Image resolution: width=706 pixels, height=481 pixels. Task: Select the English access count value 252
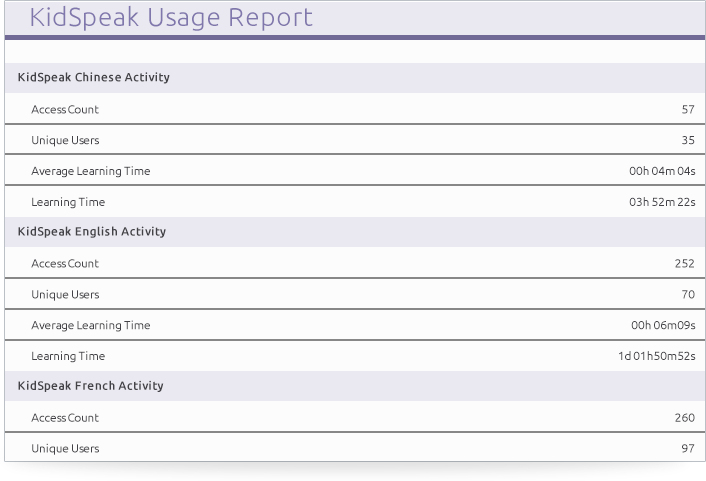684,263
